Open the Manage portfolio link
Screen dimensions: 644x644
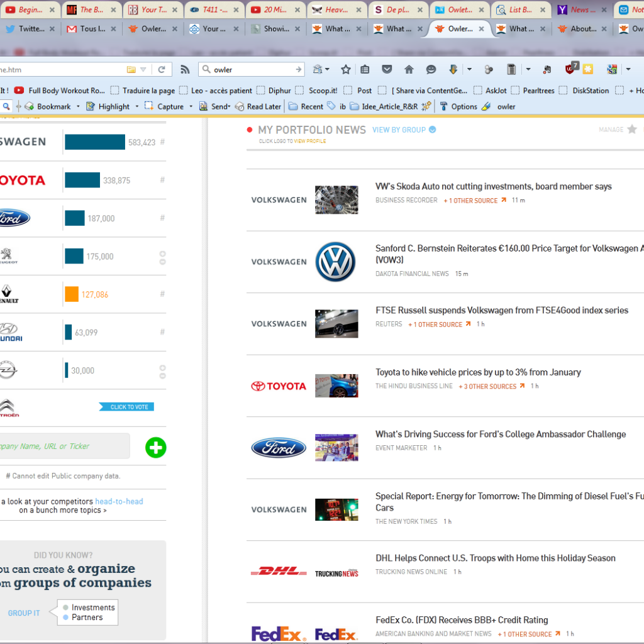611,130
